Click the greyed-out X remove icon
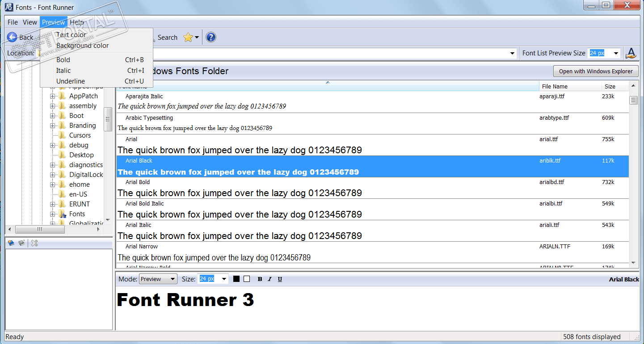644x344 pixels. coord(34,243)
